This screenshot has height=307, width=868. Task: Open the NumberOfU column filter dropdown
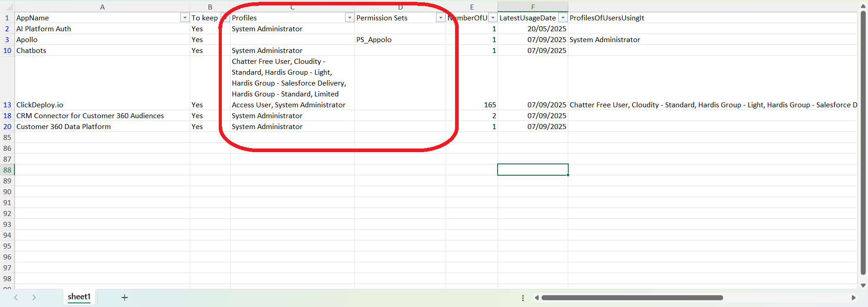point(493,18)
